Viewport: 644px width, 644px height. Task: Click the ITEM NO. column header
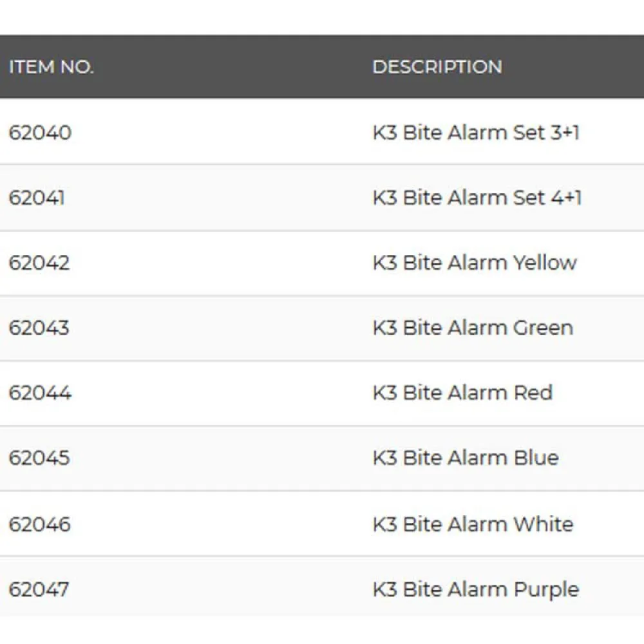pos(51,67)
